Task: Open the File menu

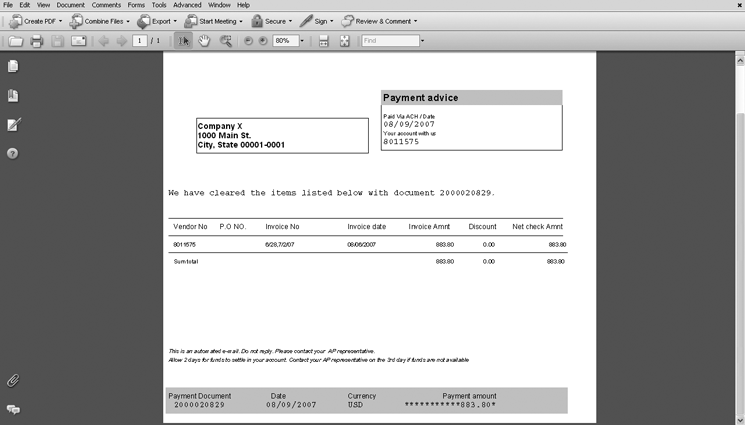Action: [8, 5]
